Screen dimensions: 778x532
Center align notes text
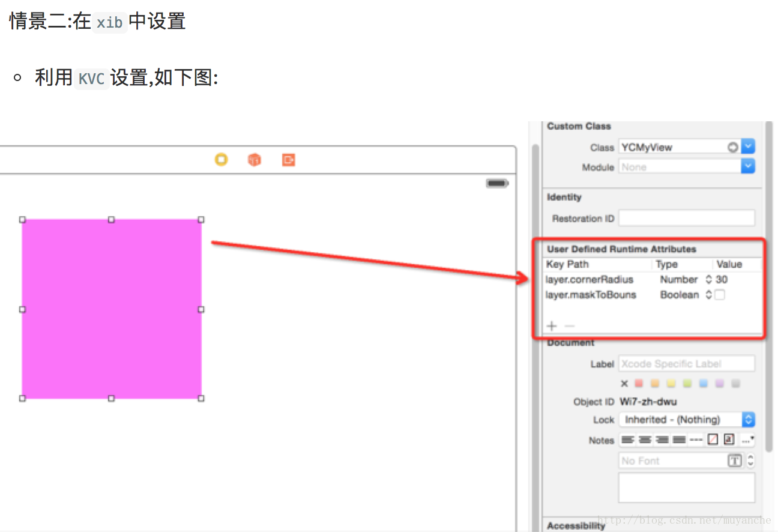(x=645, y=440)
